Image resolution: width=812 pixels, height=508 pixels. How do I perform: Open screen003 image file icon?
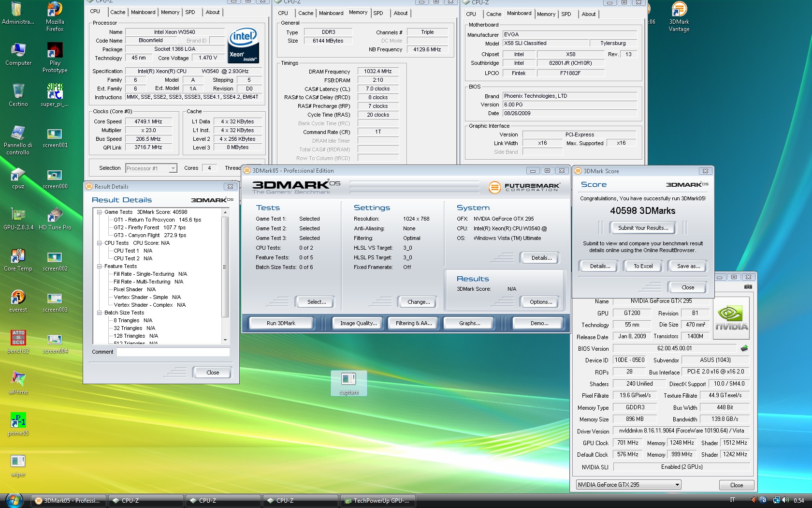(x=55, y=302)
